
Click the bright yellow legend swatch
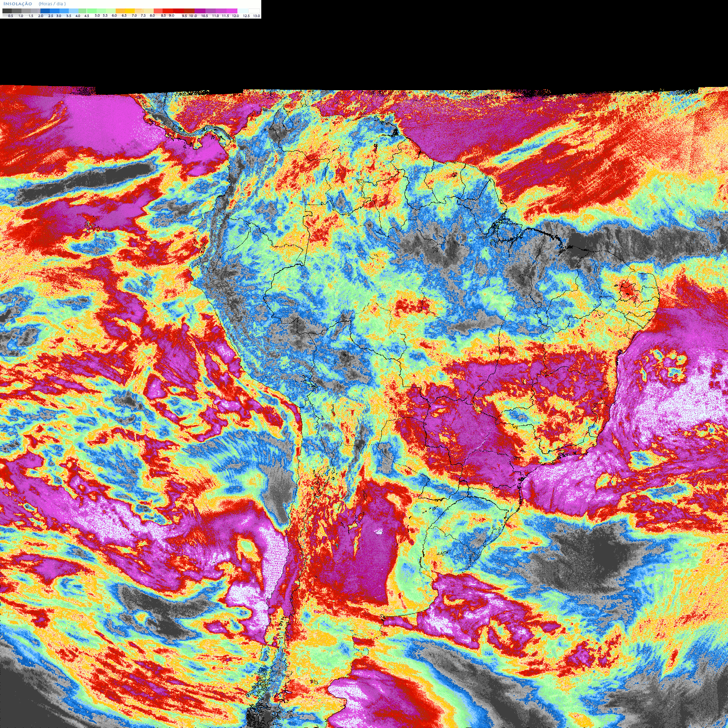(130, 11)
